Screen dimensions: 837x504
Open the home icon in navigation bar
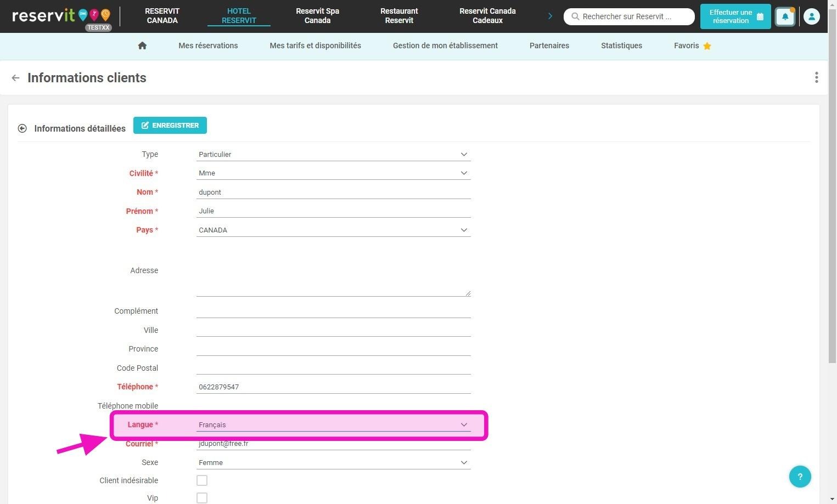coord(142,46)
